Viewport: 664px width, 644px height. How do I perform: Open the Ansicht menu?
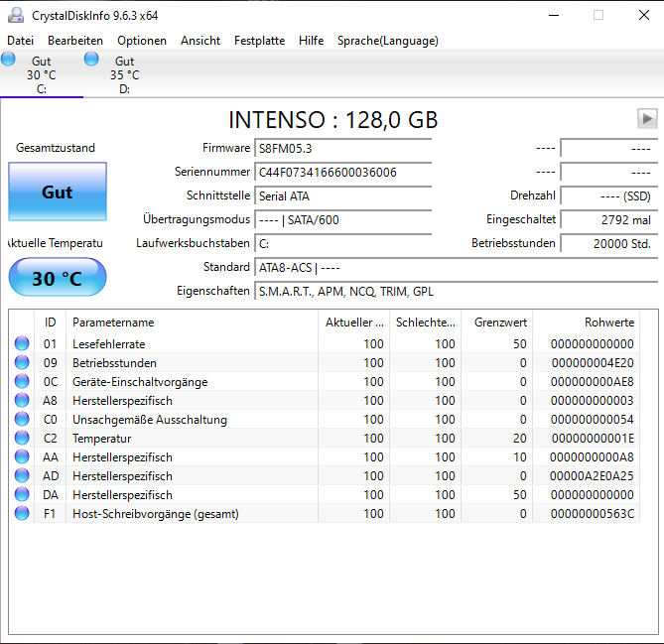pyautogui.click(x=200, y=41)
